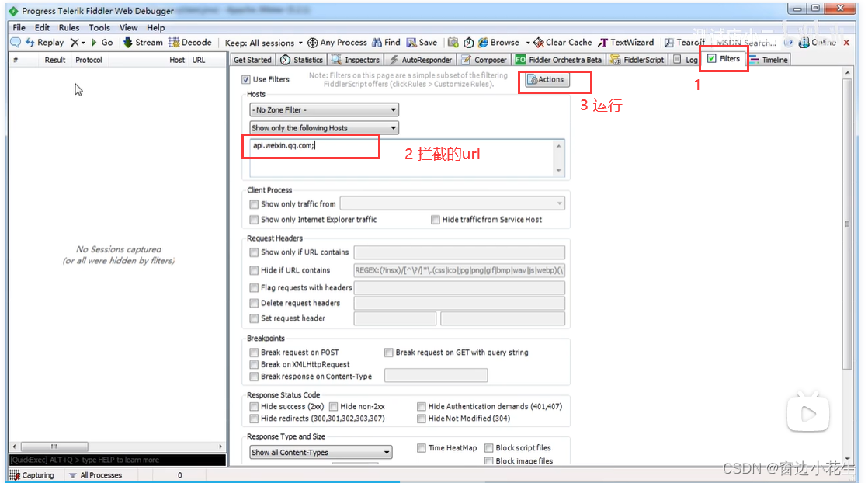
Task: Click the hosts text box with api.weixin.qq.com
Action: coord(407,158)
